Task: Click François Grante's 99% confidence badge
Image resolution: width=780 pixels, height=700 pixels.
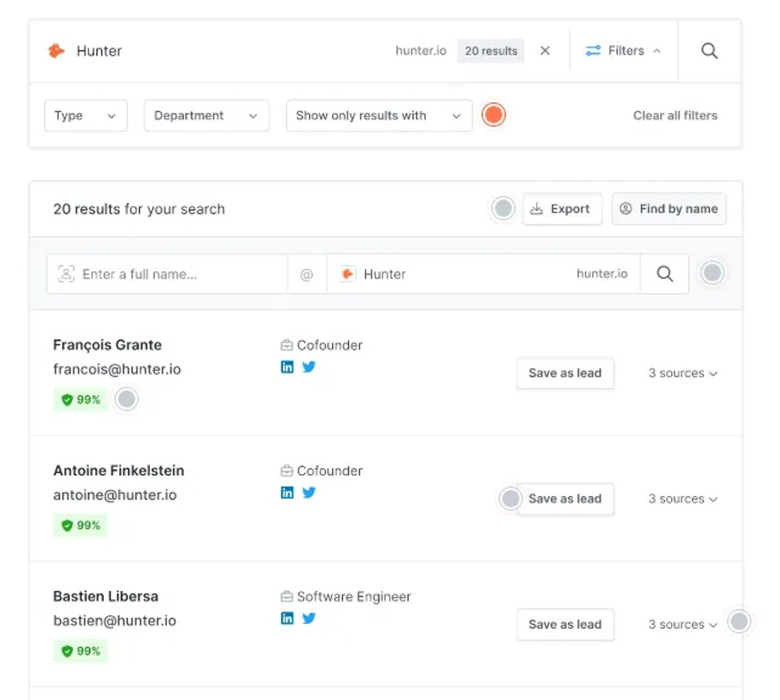Action: click(81, 400)
